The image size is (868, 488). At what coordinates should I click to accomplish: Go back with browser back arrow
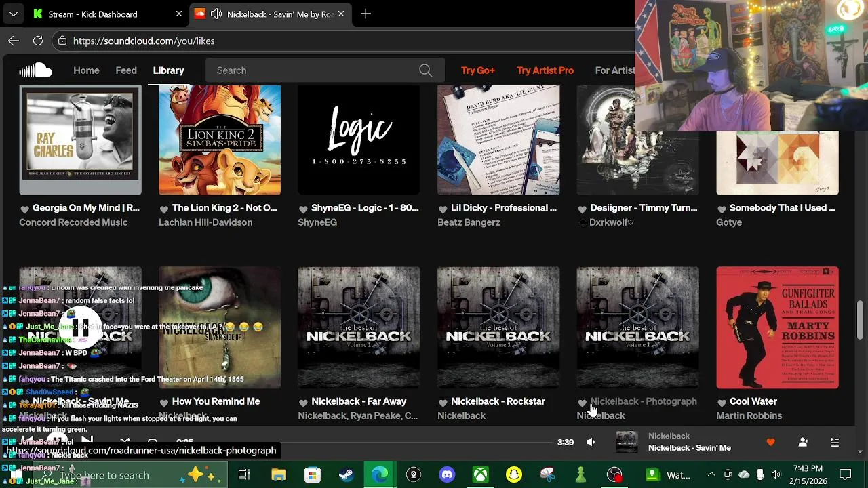click(x=14, y=41)
